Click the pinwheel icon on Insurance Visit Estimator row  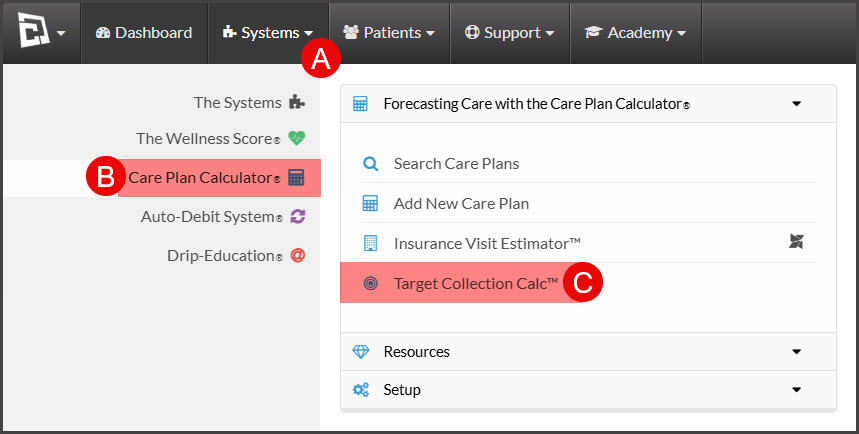796,241
